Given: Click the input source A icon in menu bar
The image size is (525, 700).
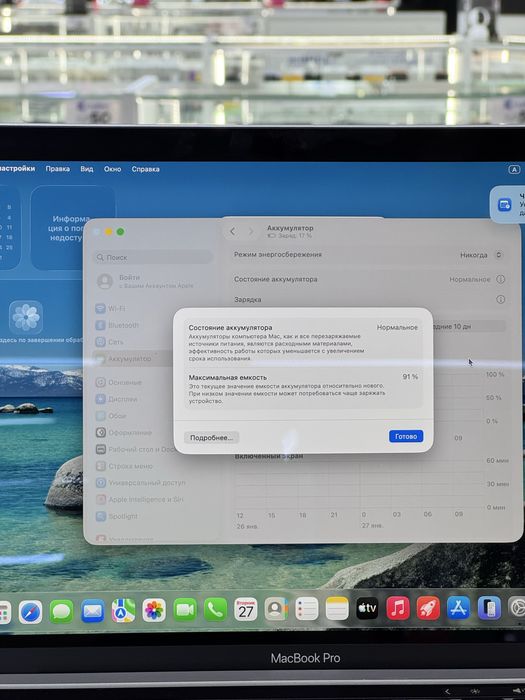Looking at the screenshot, I should pos(514,170).
